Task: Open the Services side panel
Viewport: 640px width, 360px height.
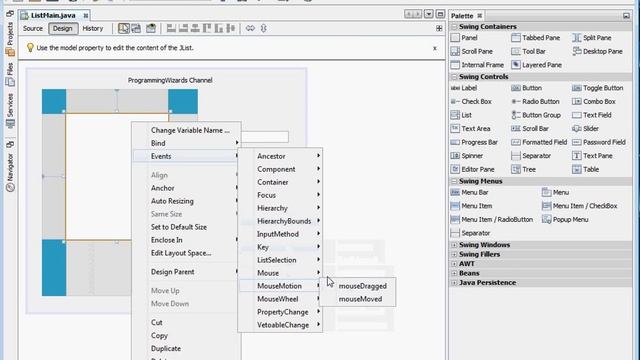Action: coord(10,110)
